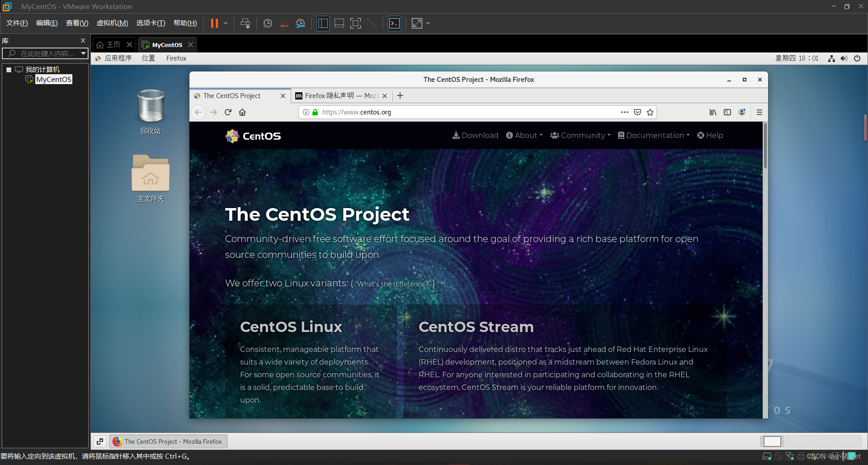Viewport: 868px width, 465px height.
Task: Expand the Community dropdown in navbar
Action: point(580,135)
